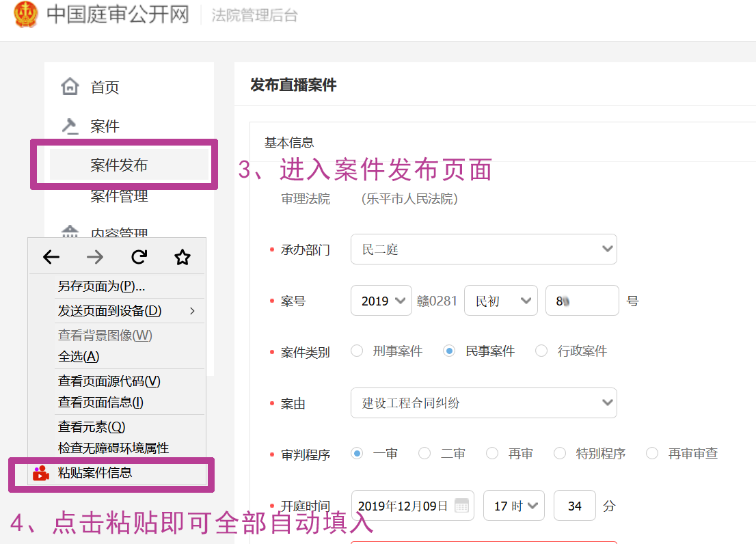Click 粘贴案件信息 in the context menu

(x=95, y=472)
